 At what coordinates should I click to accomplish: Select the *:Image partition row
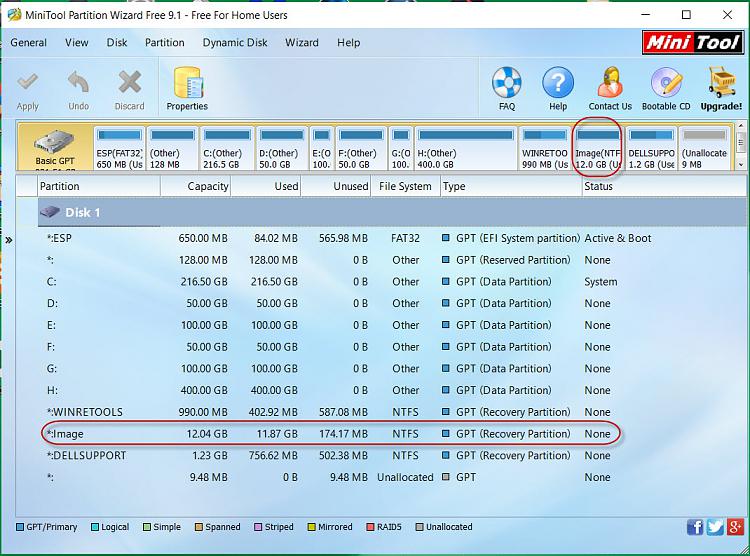pyautogui.click(x=391, y=434)
